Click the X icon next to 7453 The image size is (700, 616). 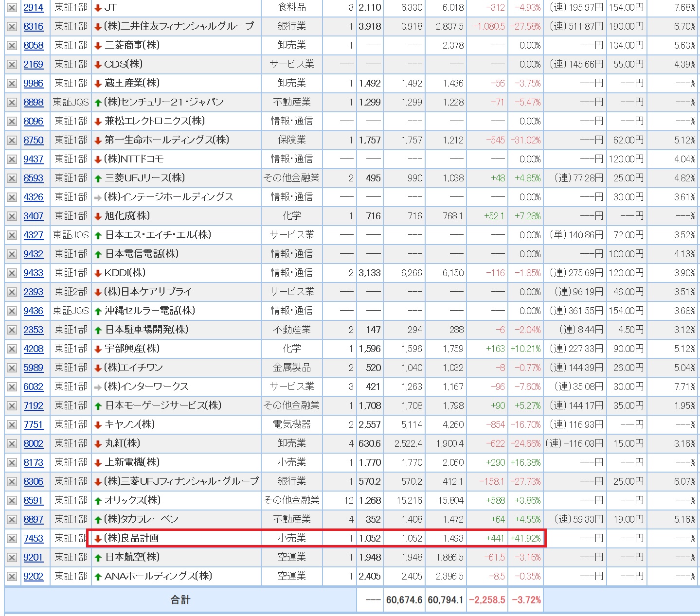pyautogui.click(x=12, y=539)
